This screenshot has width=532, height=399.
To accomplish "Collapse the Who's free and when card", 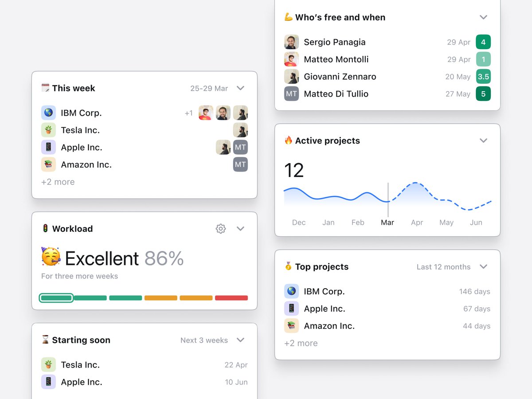I will [x=484, y=17].
